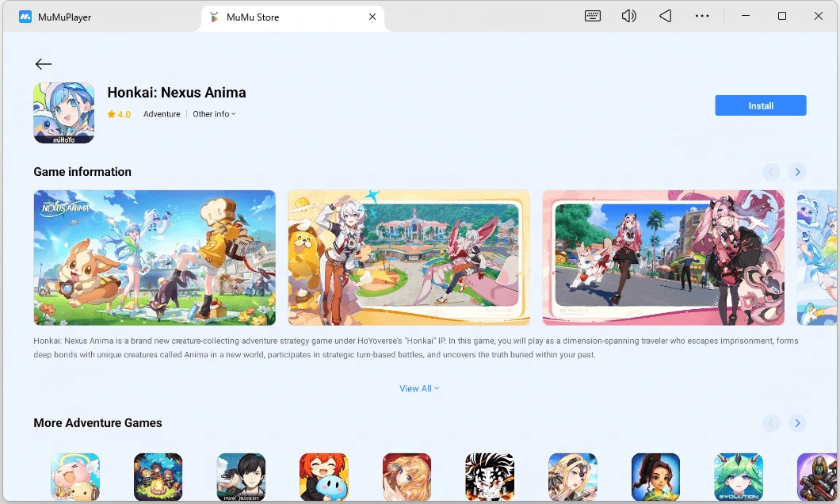
Task: Click the blue Install button
Action: (761, 105)
